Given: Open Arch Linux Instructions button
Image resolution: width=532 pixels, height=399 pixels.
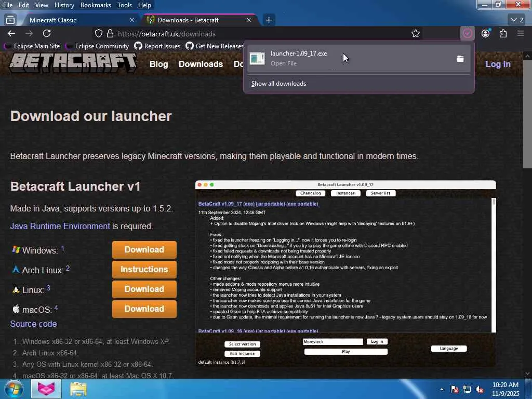Looking at the screenshot, I should pyautogui.click(x=144, y=270).
